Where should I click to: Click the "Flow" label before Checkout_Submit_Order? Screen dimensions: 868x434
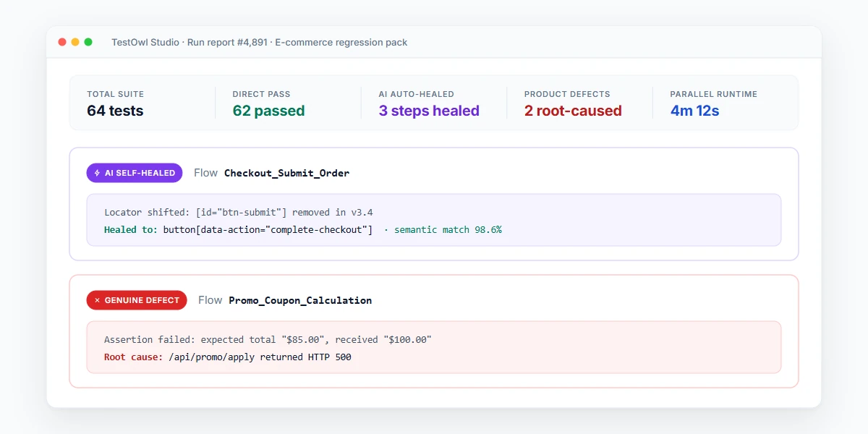pos(206,174)
